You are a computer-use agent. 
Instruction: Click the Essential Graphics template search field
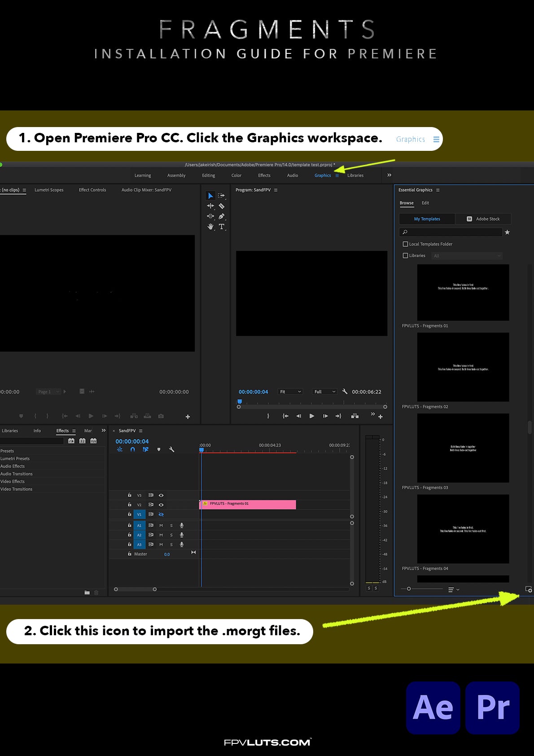click(451, 232)
